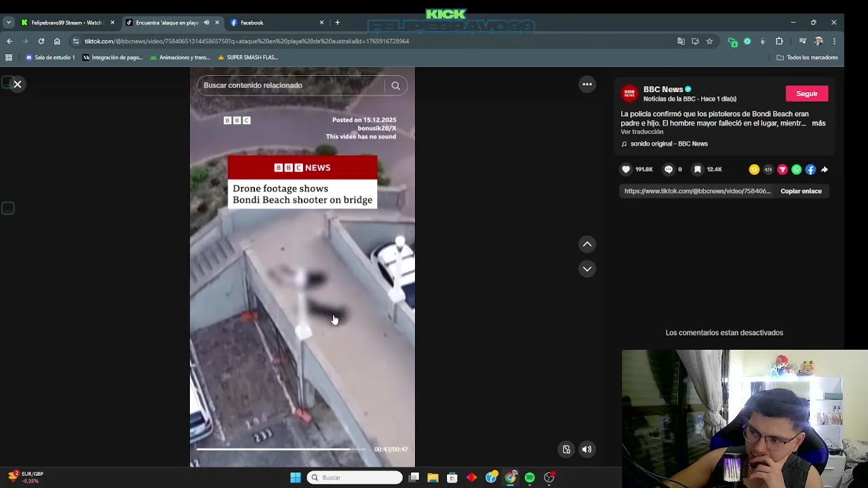The width and height of the screenshot is (868, 488).
Task: Close the TikTok video viewer with the X
Action: 18,84
